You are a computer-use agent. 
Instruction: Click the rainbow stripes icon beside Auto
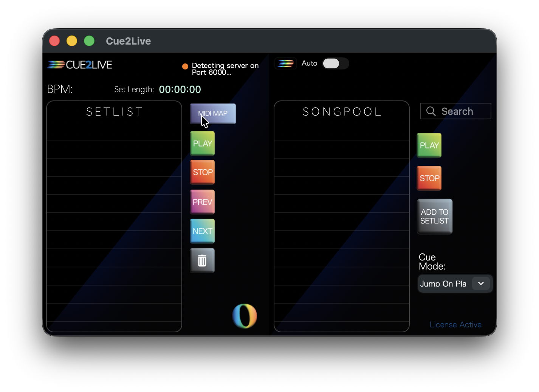click(286, 63)
